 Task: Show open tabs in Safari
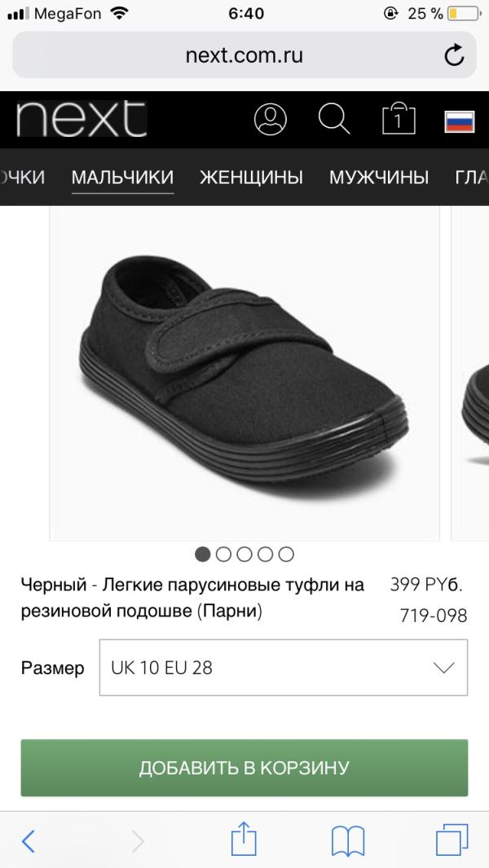click(x=452, y=840)
